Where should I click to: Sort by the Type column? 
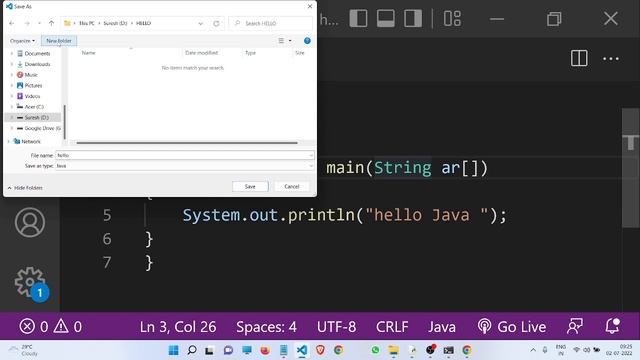tap(250, 53)
